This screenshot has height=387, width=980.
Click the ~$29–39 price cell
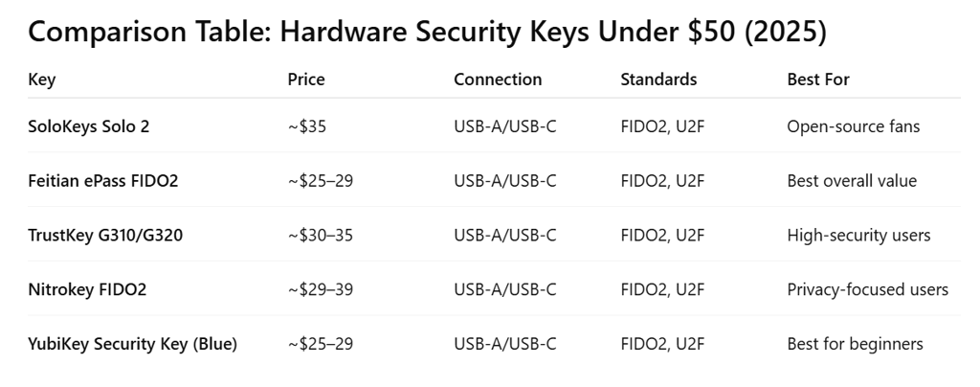pos(320,289)
